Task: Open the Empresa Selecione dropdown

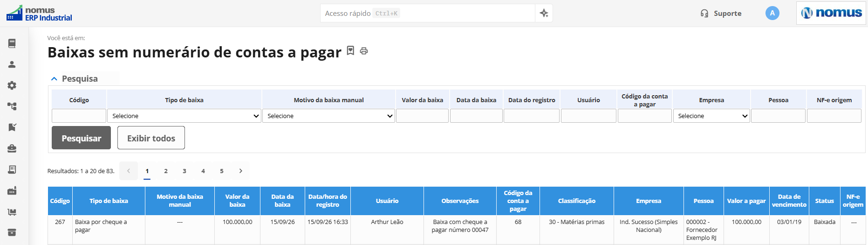Action: (711, 116)
